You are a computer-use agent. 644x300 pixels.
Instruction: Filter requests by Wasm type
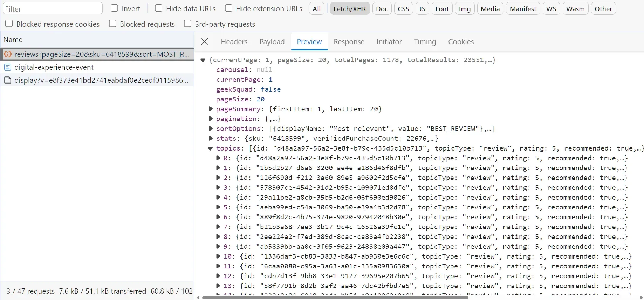click(x=575, y=9)
